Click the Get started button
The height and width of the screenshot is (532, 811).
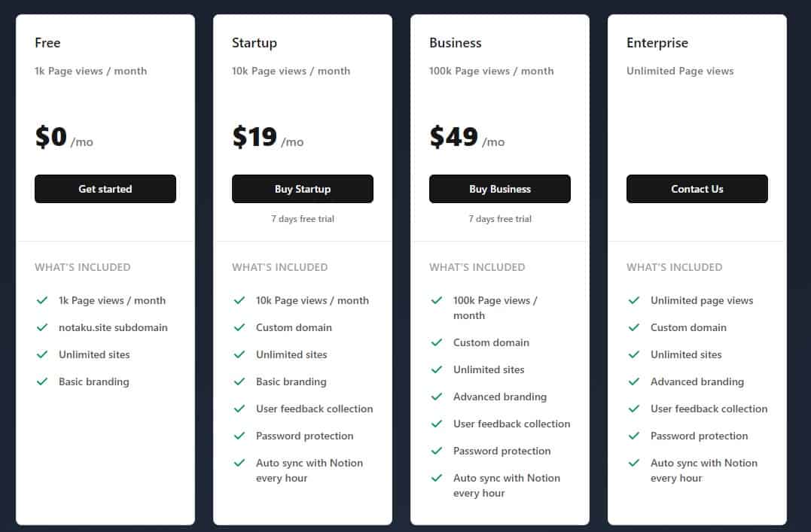pyautogui.click(x=105, y=189)
